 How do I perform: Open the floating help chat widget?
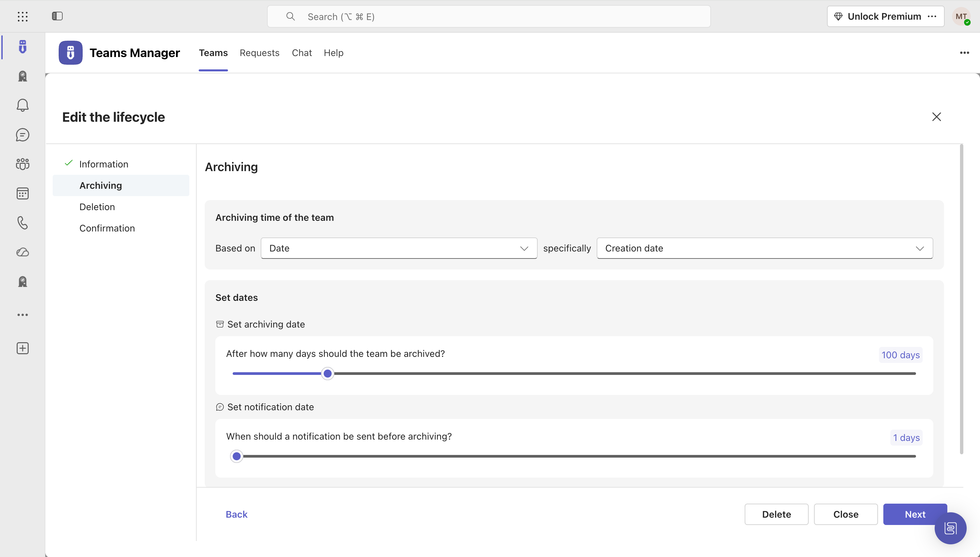950,528
